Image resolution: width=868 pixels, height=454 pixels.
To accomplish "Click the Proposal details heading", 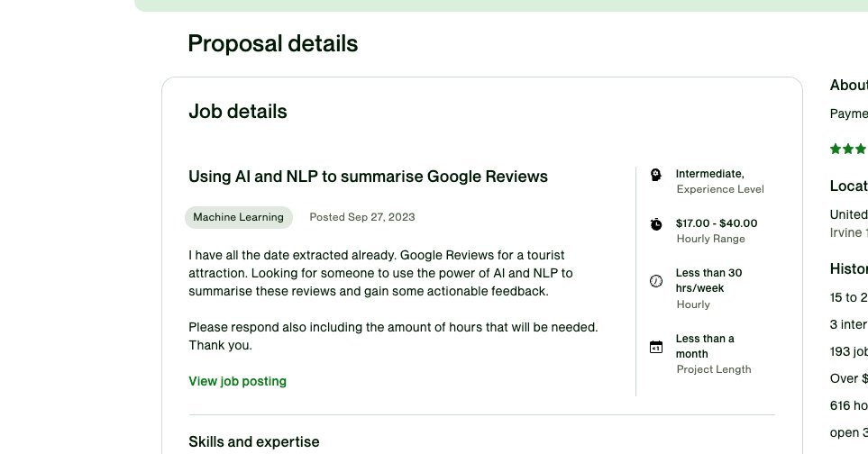I will pos(272,43).
